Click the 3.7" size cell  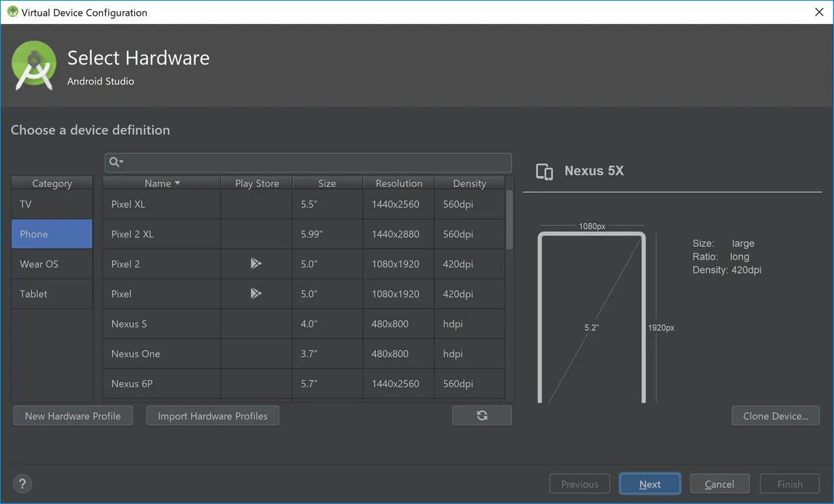328,354
